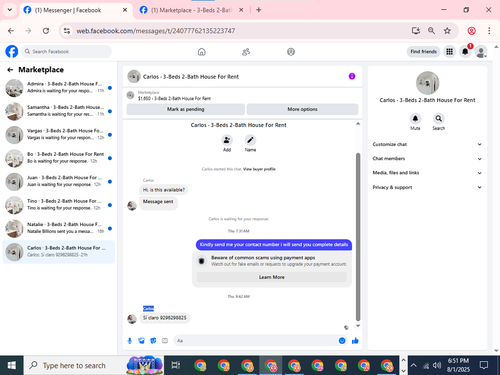500x375 pixels.
Task: Edit the chat name with the Name pencil icon
Action: (x=250, y=140)
